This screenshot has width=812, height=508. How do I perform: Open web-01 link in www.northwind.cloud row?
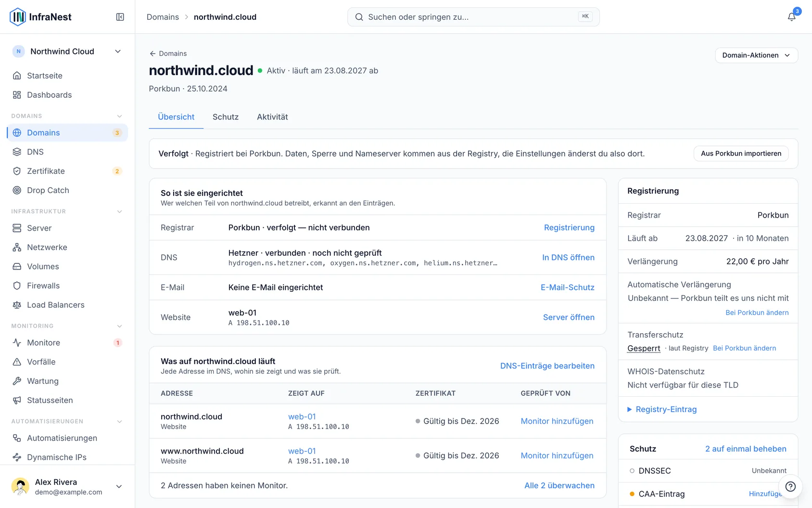[302, 451]
